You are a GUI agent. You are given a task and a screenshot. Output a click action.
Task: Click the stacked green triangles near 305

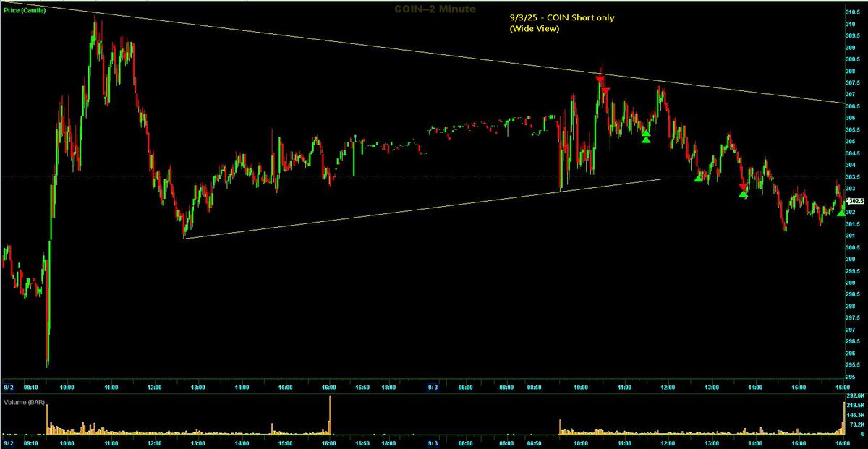tap(645, 136)
